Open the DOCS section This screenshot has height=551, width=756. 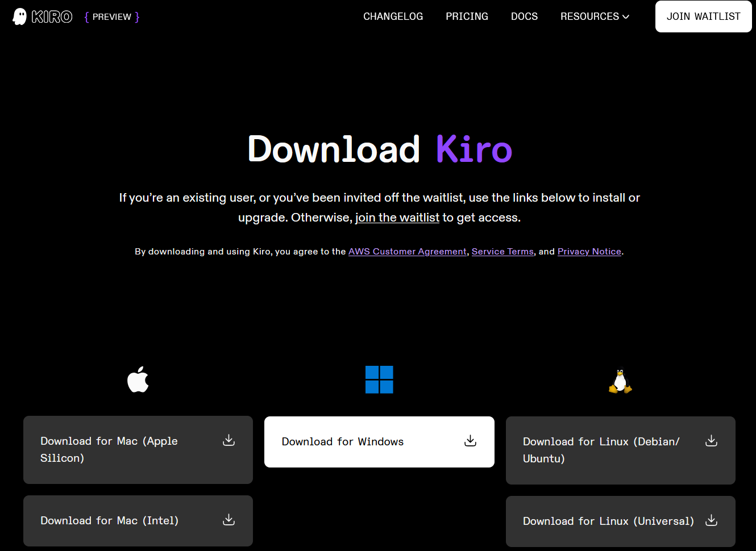524,16
